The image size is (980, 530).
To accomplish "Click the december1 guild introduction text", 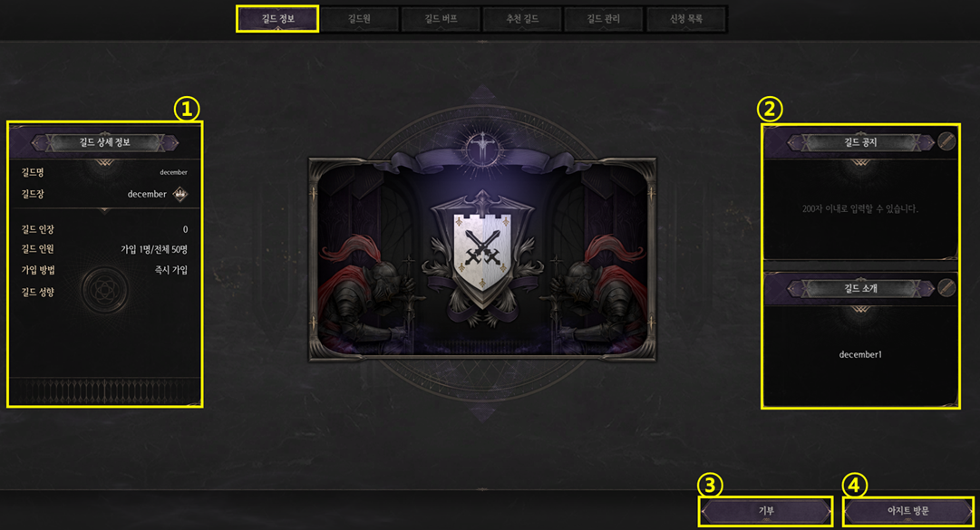I will 860,354.
